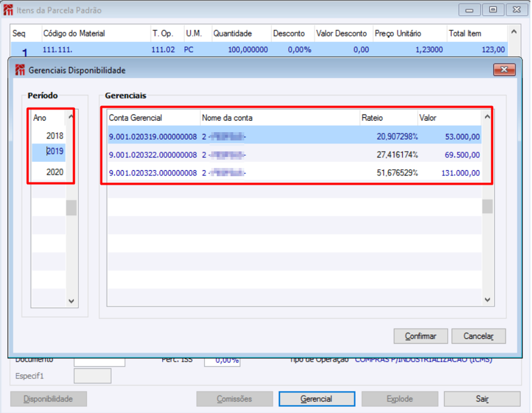Click the Gerenciais Disponibilidade dialog app icon
Viewport: 532px width, 413px height.
pos(20,70)
